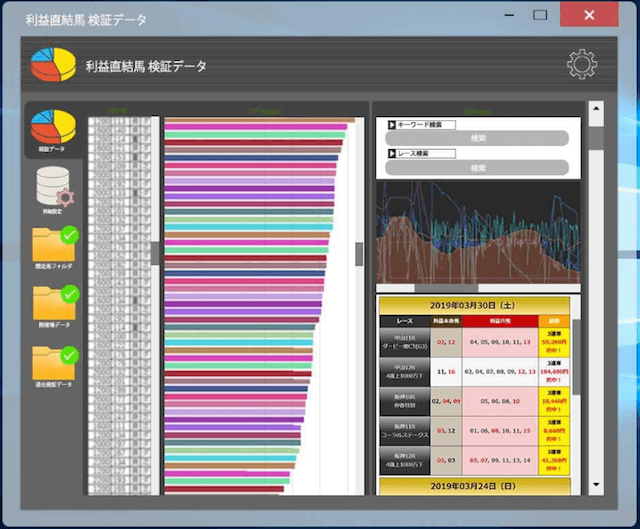Click the right panel vertical scrollbar thumb

point(596,138)
